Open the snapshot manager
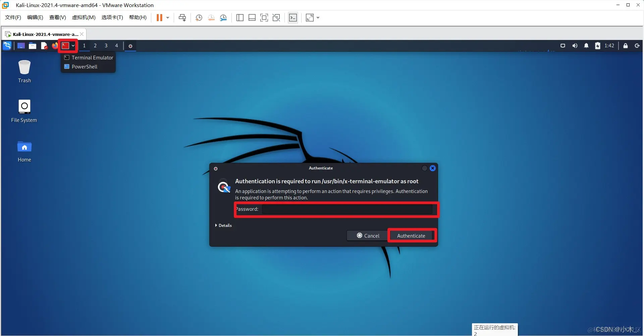Image resolution: width=644 pixels, height=336 pixels. 223,18
